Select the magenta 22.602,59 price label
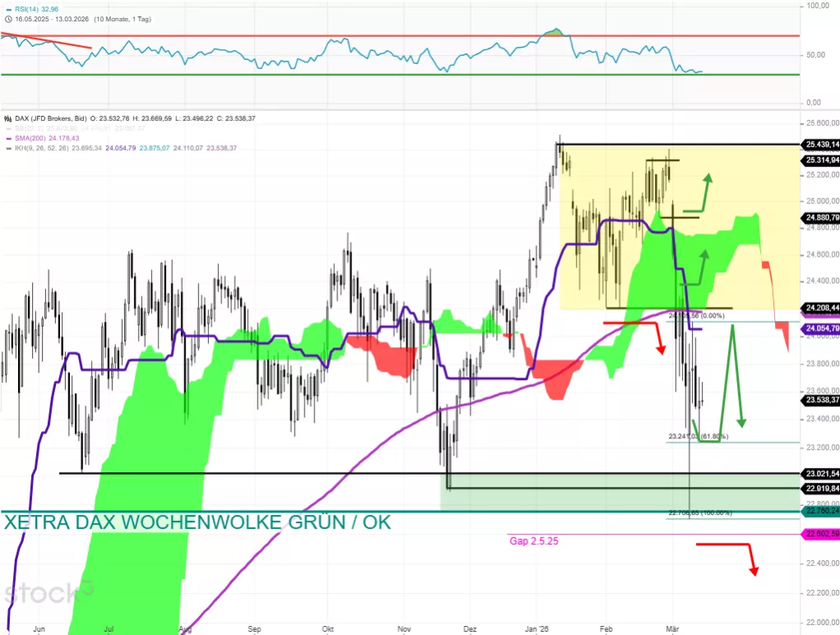The width and height of the screenshot is (840, 635). 822,534
